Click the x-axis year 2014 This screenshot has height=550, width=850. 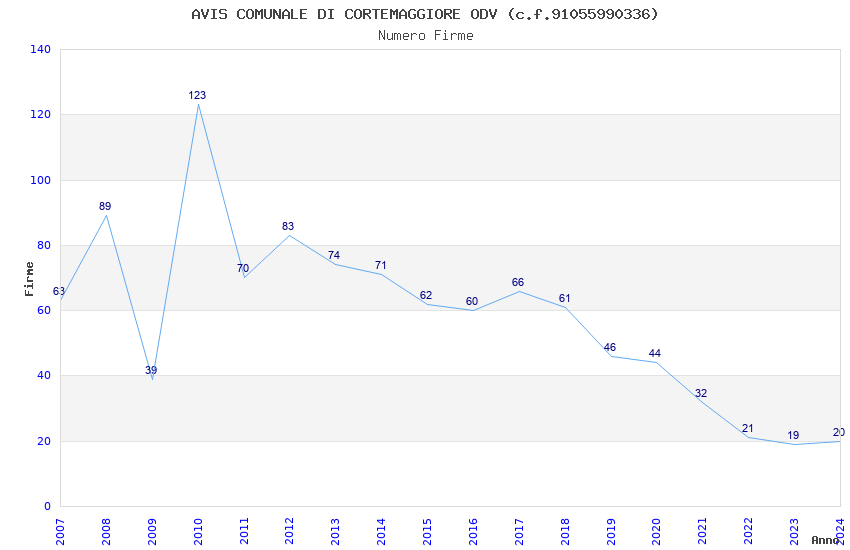381,532
